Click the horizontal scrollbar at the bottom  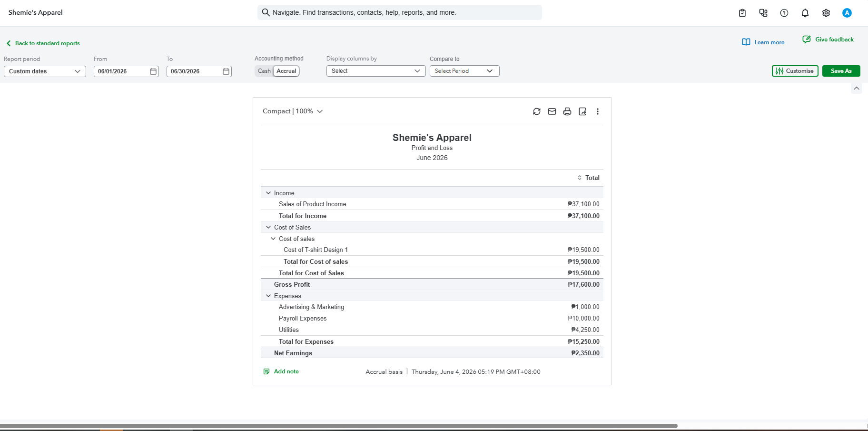(x=338, y=426)
